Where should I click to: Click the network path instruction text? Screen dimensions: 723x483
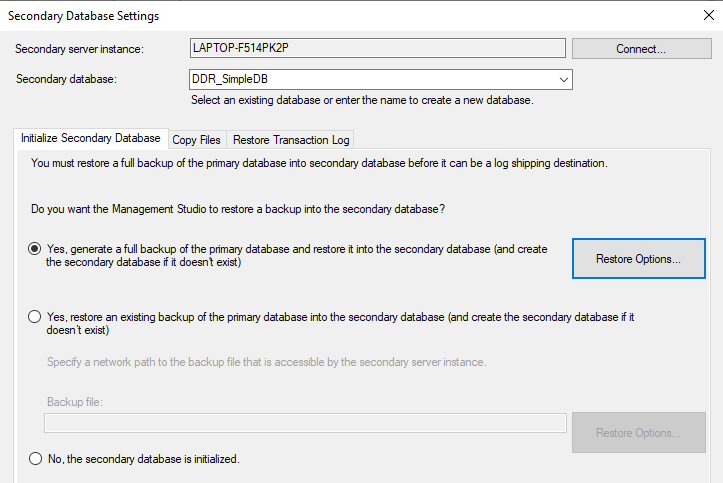pyautogui.click(x=266, y=361)
